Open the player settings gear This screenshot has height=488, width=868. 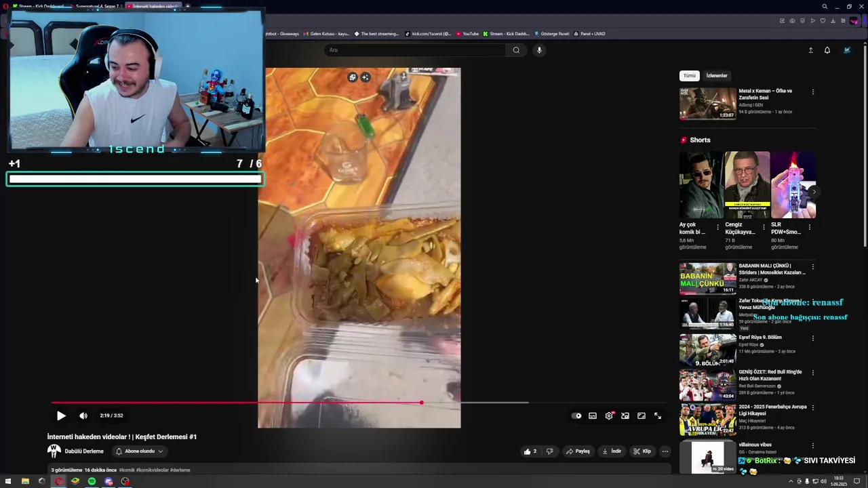pyautogui.click(x=609, y=416)
